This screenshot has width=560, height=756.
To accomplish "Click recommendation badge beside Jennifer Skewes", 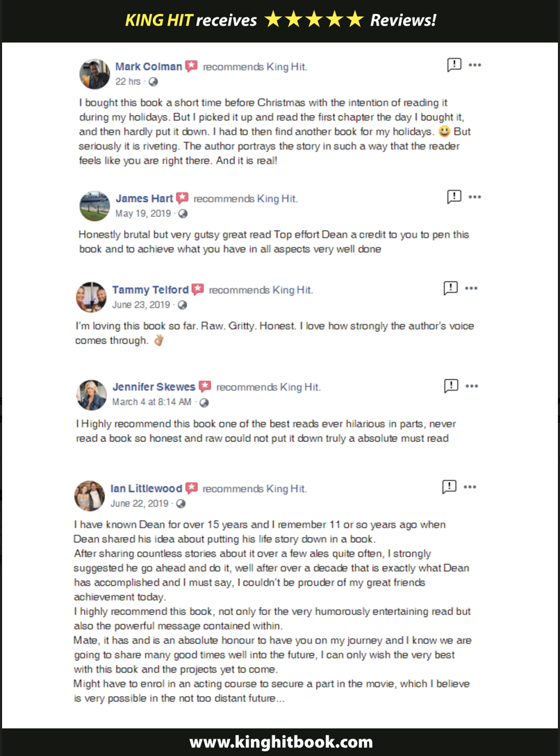I will (205, 386).
